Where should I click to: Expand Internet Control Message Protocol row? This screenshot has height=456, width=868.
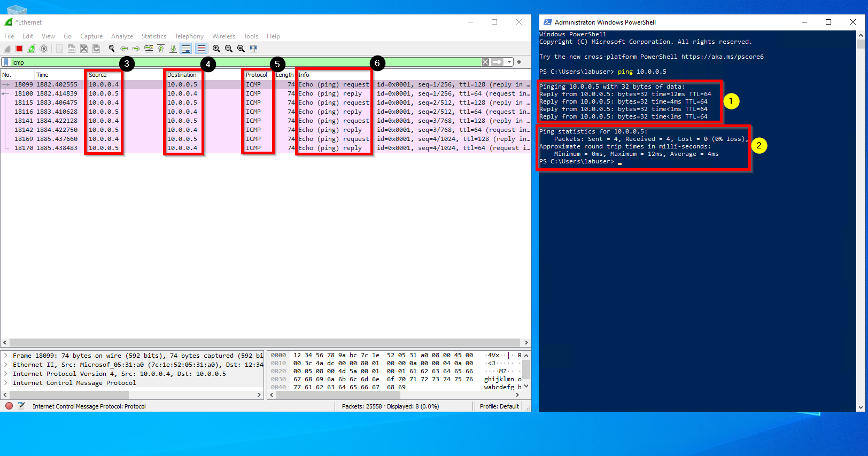coord(6,383)
